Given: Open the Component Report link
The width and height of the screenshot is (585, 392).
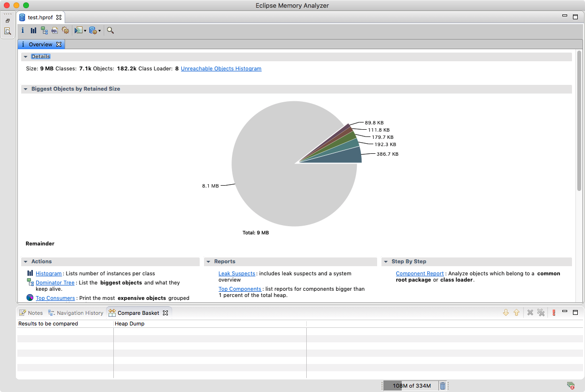Looking at the screenshot, I should [x=420, y=274].
